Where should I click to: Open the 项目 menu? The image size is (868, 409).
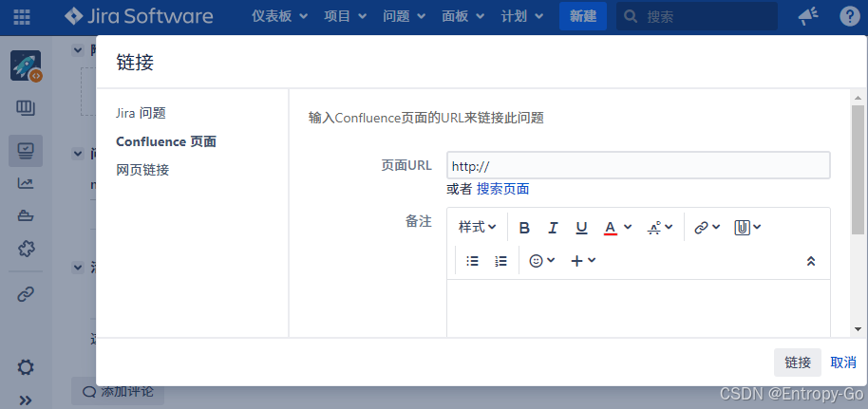click(x=345, y=16)
